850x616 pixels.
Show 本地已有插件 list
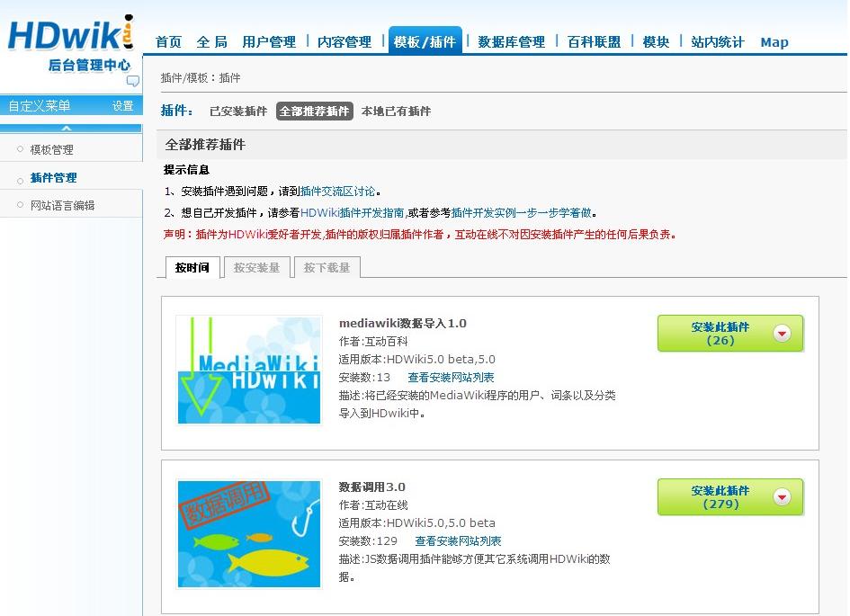tap(396, 112)
